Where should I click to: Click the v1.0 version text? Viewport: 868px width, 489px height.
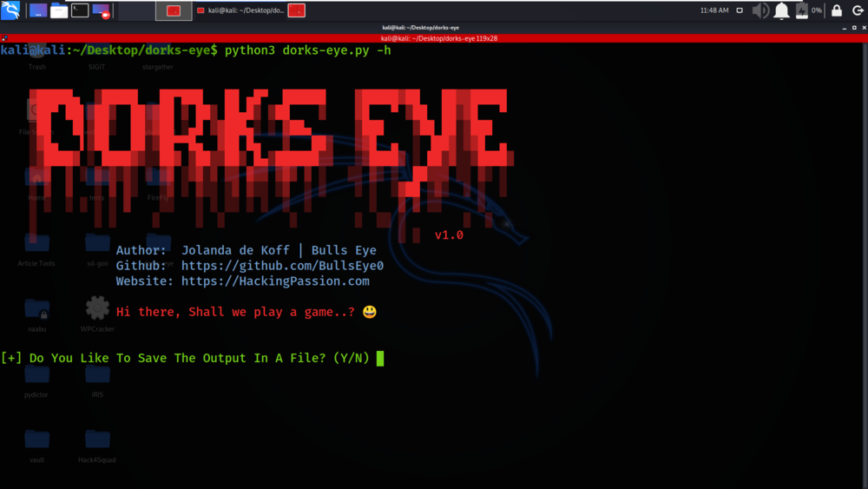coord(449,235)
